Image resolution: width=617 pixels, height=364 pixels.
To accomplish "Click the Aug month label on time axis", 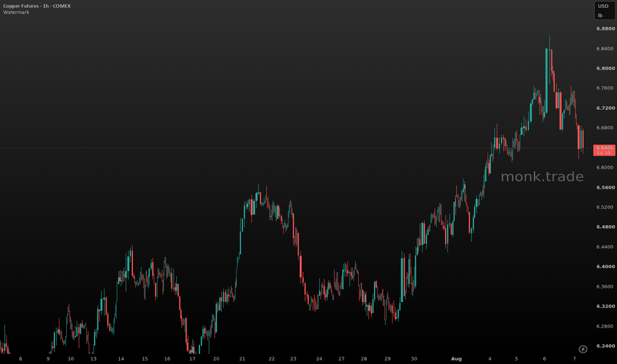I will [456, 359].
